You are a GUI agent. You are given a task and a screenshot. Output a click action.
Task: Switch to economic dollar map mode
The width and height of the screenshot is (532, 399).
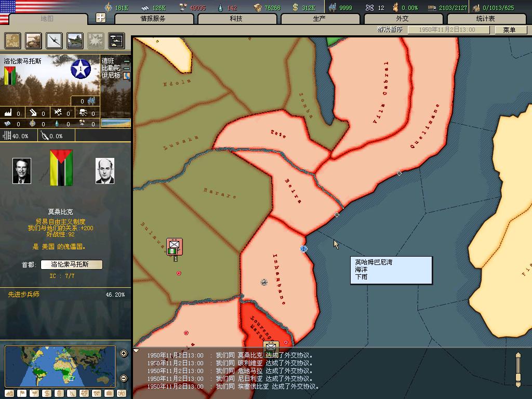click(x=46, y=394)
